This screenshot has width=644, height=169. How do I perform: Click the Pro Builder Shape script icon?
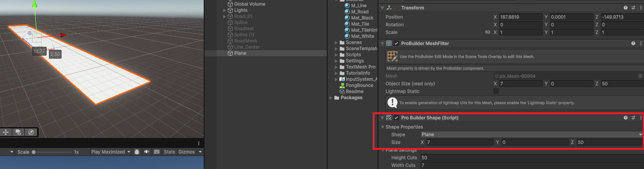[389, 118]
